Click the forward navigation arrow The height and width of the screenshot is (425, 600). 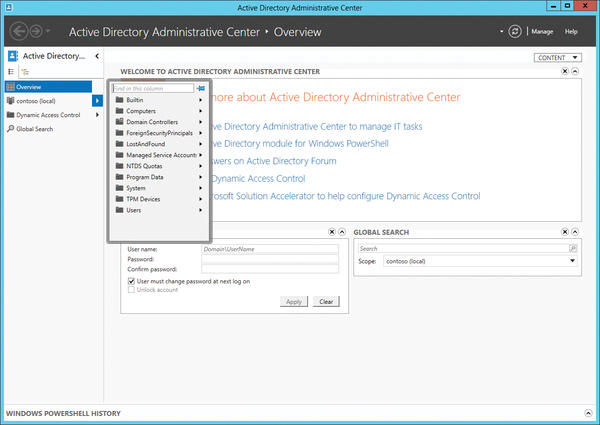click(36, 31)
